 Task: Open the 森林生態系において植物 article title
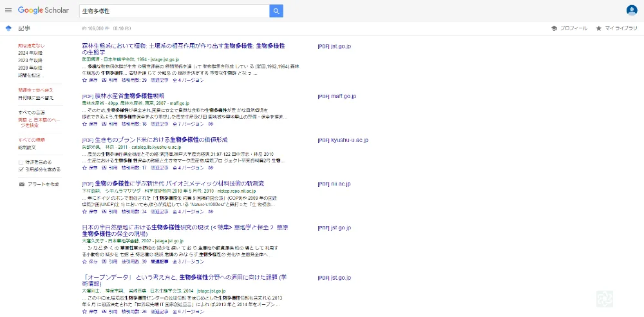(x=184, y=49)
